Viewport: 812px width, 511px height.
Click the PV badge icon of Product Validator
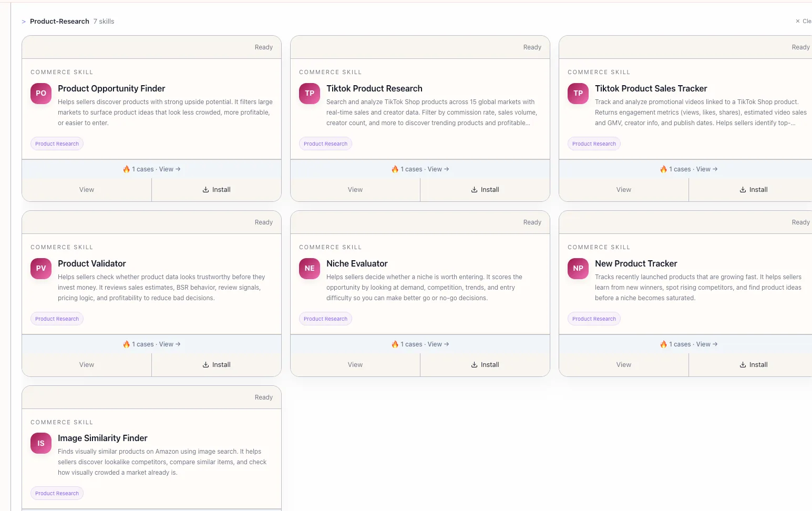click(x=41, y=269)
